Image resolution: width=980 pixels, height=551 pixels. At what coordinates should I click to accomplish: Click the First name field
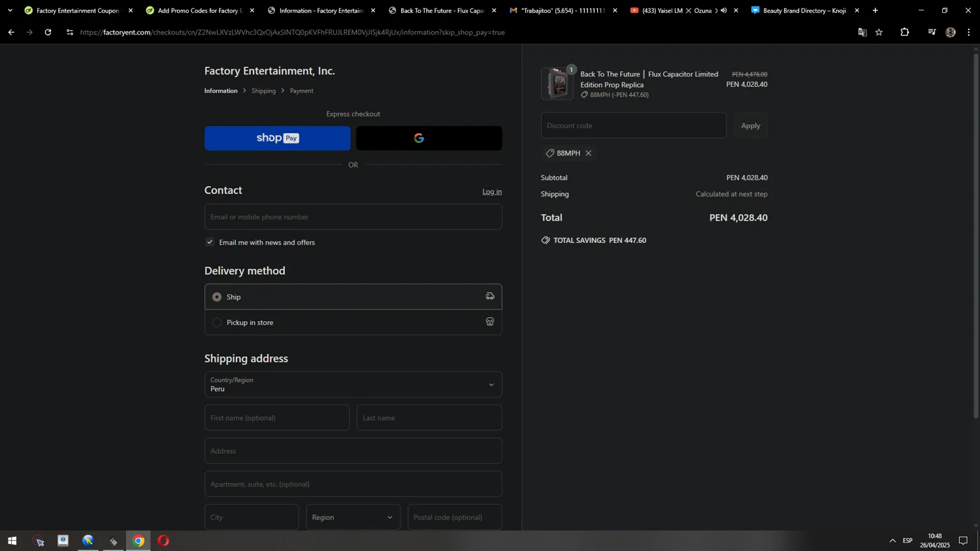(276, 418)
